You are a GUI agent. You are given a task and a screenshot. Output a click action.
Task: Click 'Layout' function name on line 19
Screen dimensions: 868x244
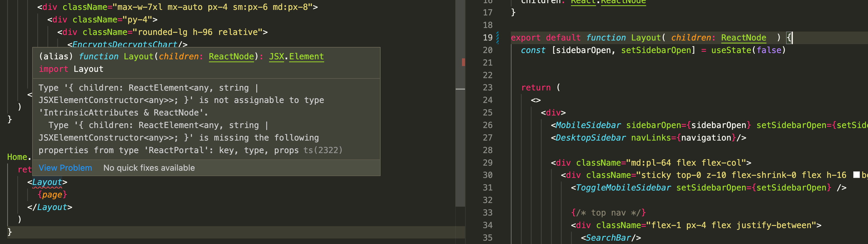[646, 37]
